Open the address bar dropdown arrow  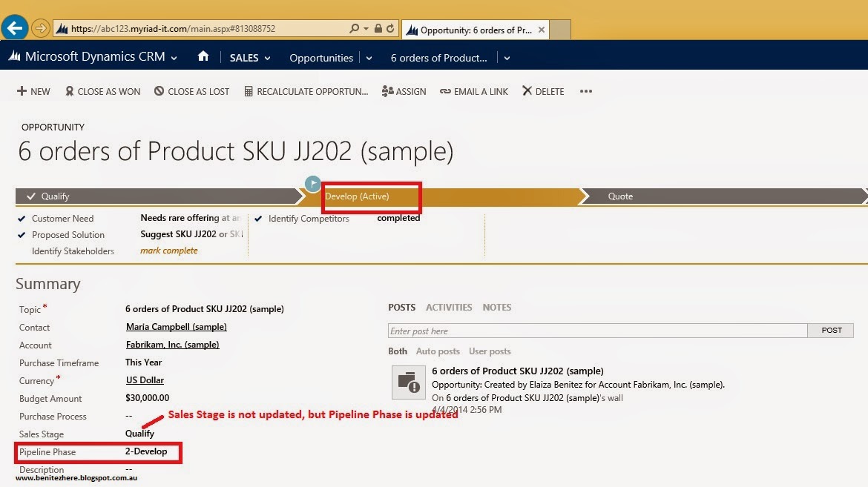366,29
